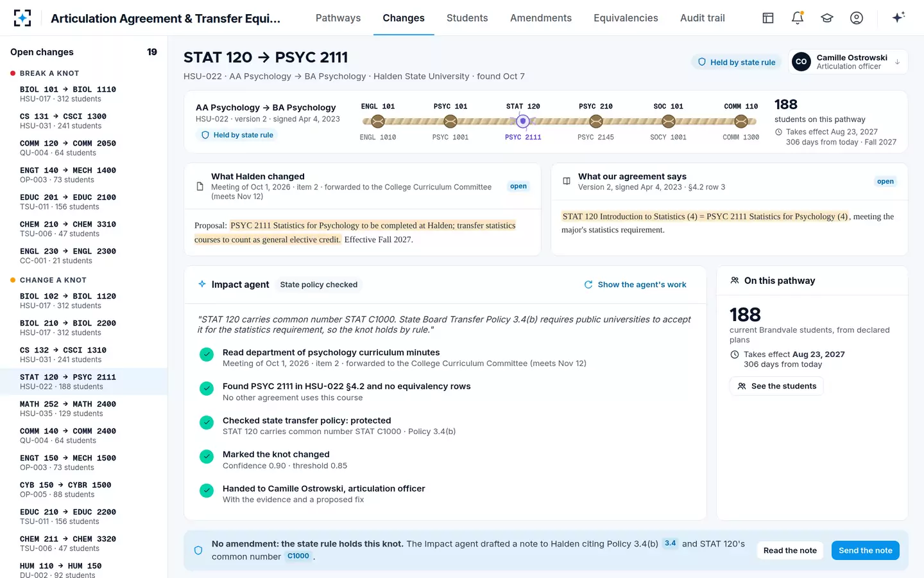Open the Students tab
This screenshot has height=578, width=924.
point(467,18)
